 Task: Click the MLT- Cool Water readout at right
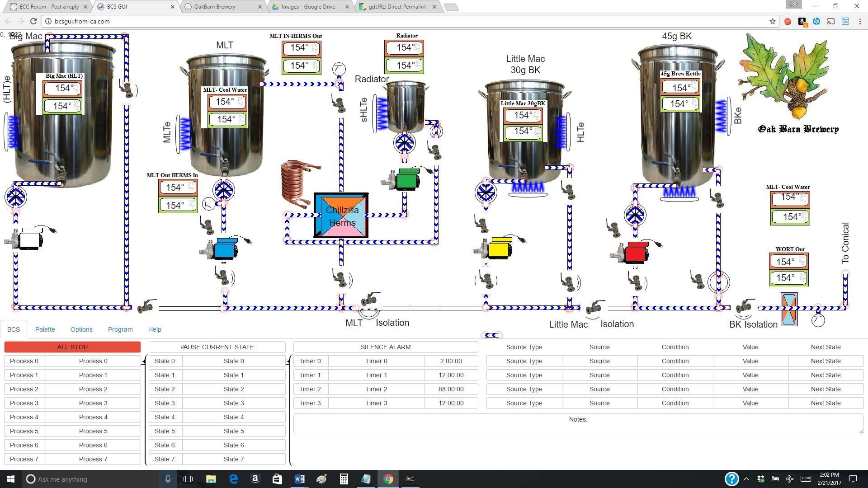coord(790,208)
